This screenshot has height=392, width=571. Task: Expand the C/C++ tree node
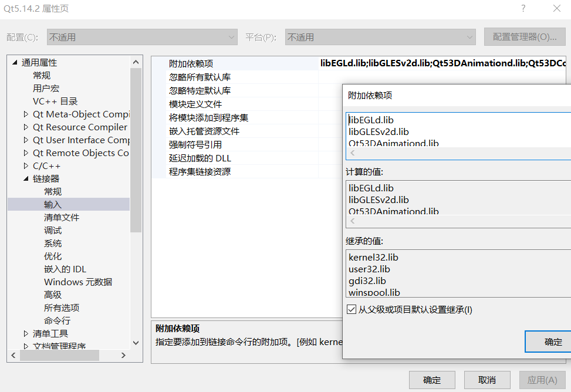click(x=26, y=165)
